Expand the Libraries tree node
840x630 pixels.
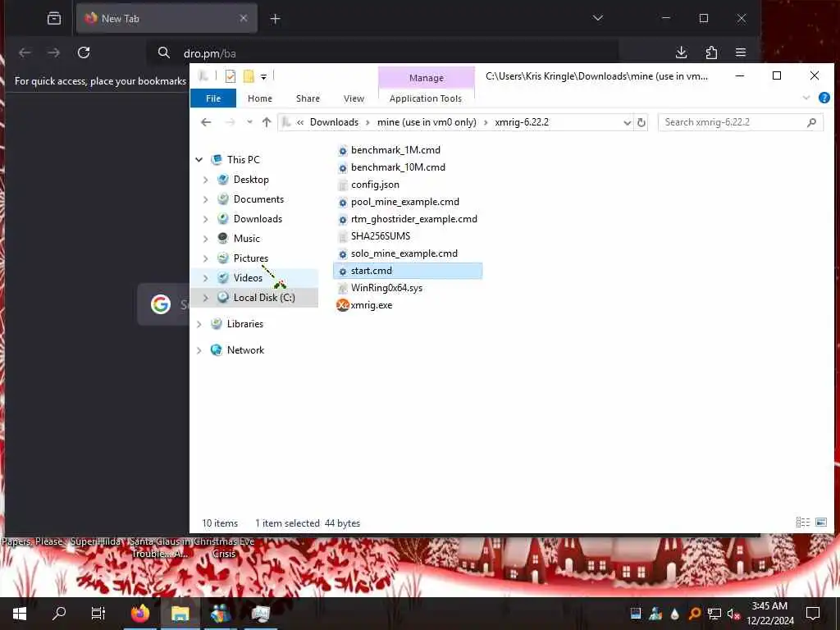click(199, 324)
